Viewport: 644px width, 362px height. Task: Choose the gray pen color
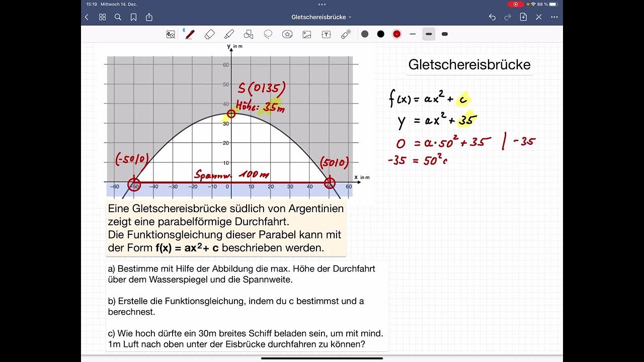click(365, 34)
